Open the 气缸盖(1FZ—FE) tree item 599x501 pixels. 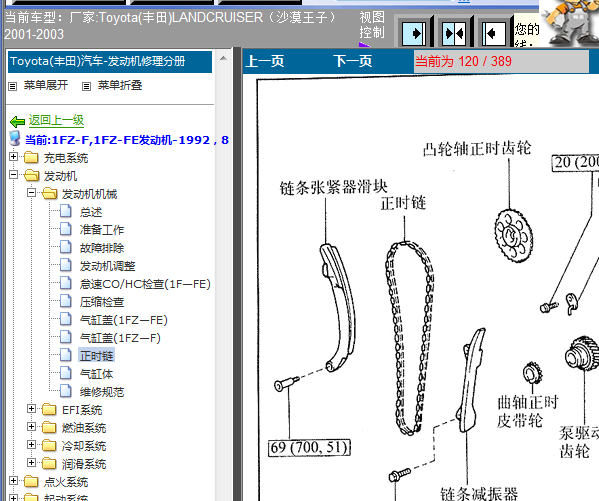point(124,320)
